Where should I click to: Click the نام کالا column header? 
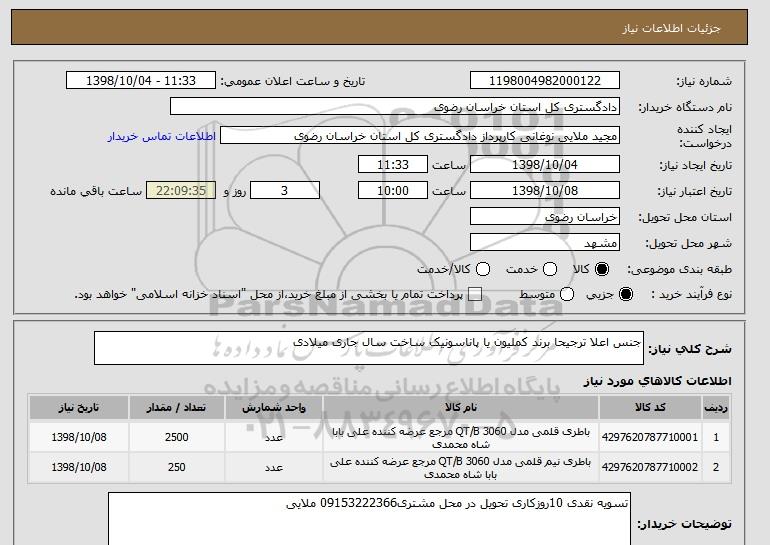(x=461, y=408)
